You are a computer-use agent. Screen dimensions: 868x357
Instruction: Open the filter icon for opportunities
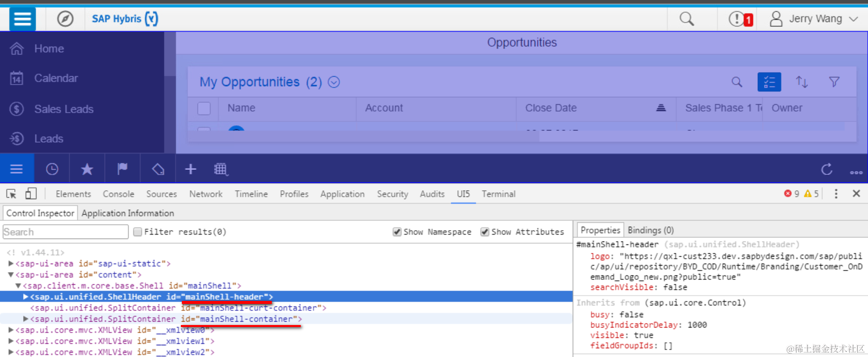coord(834,82)
